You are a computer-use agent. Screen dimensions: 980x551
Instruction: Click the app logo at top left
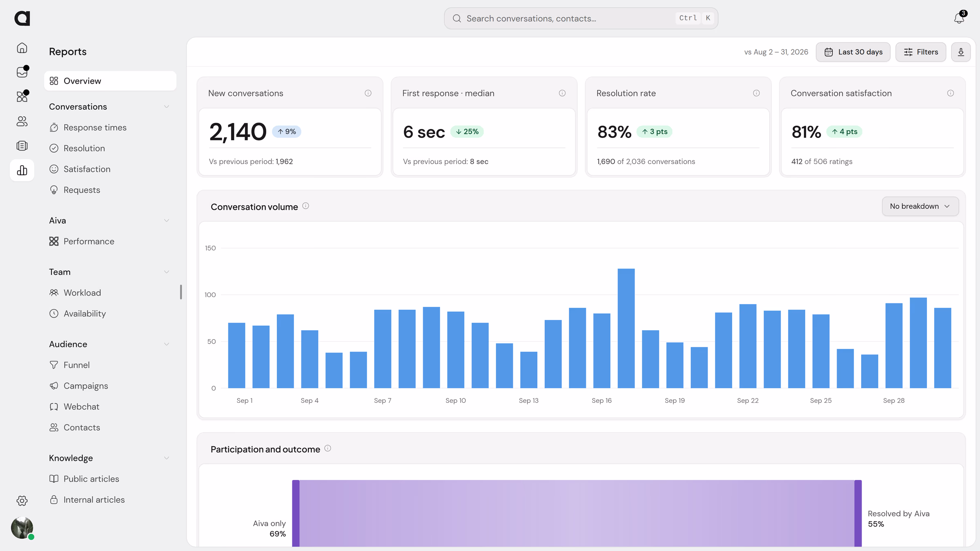22,18
